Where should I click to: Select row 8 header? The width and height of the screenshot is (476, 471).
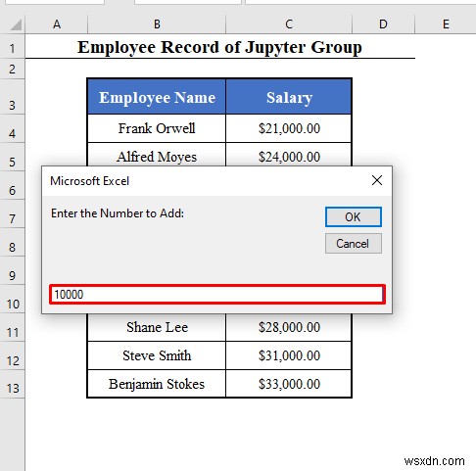coord(13,242)
